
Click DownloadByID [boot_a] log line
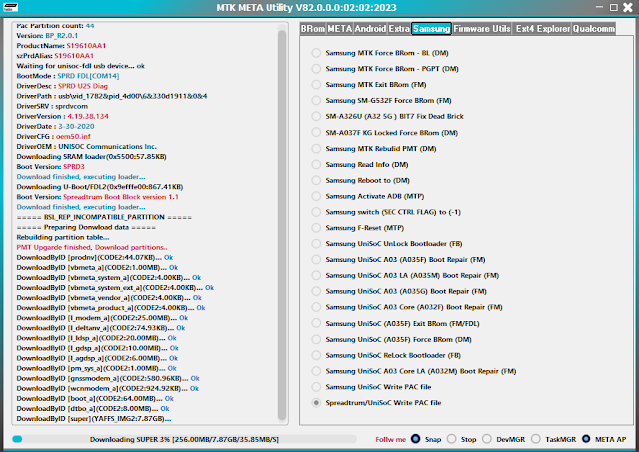[x=95, y=399]
